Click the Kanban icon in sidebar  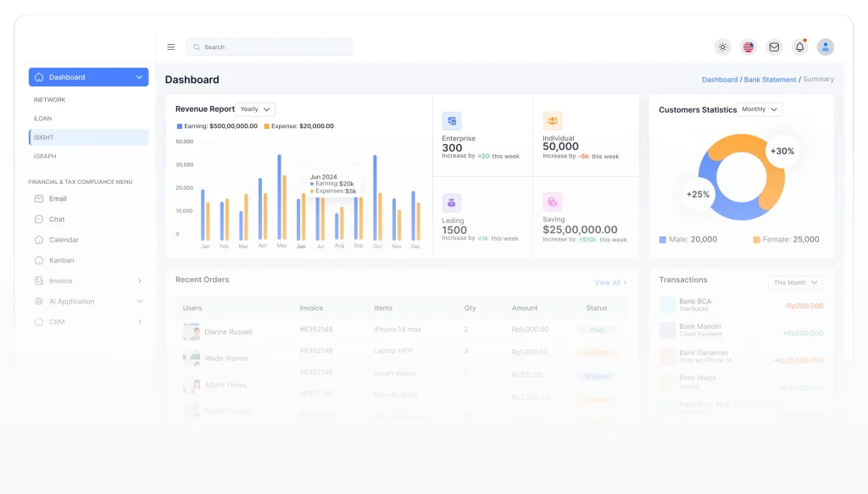click(39, 260)
